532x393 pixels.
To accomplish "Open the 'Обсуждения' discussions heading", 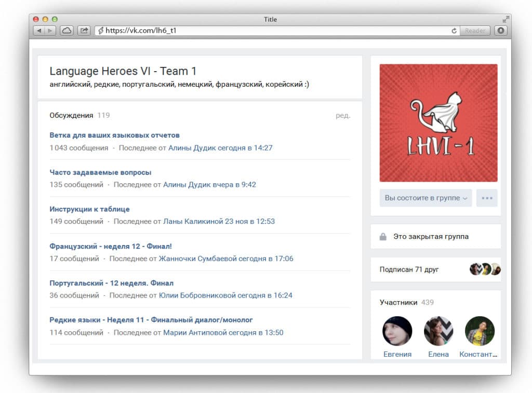I will pos(71,115).
